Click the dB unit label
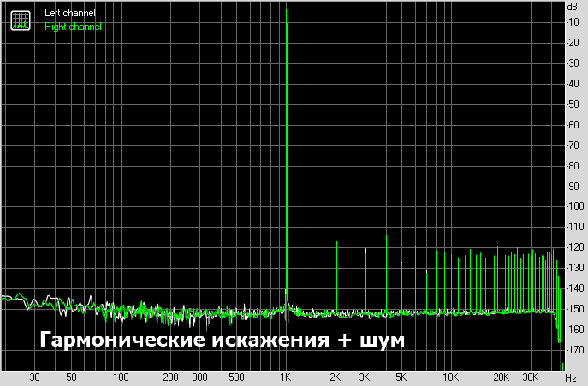This screenshot has width=588, height=386. [x=573, y=7]
